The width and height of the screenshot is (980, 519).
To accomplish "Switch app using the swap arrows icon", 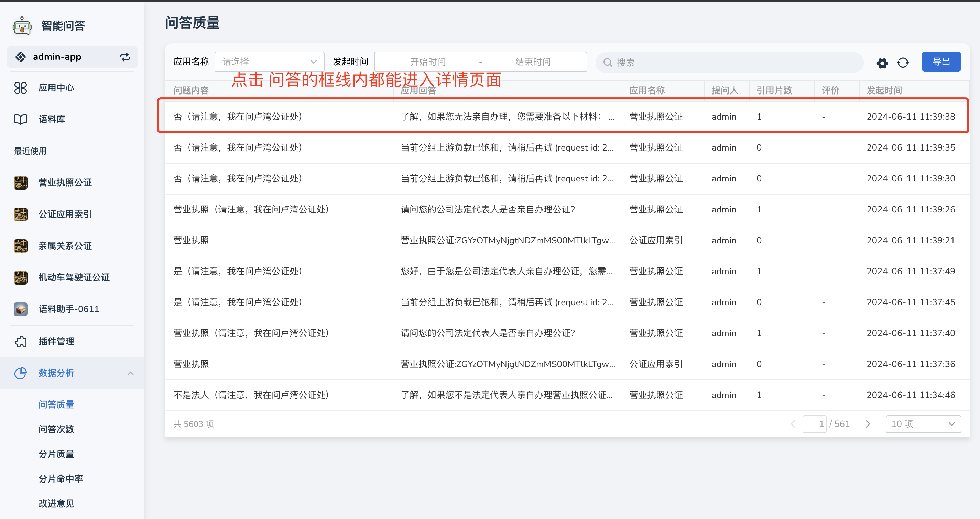I will (x=125, y=57).
